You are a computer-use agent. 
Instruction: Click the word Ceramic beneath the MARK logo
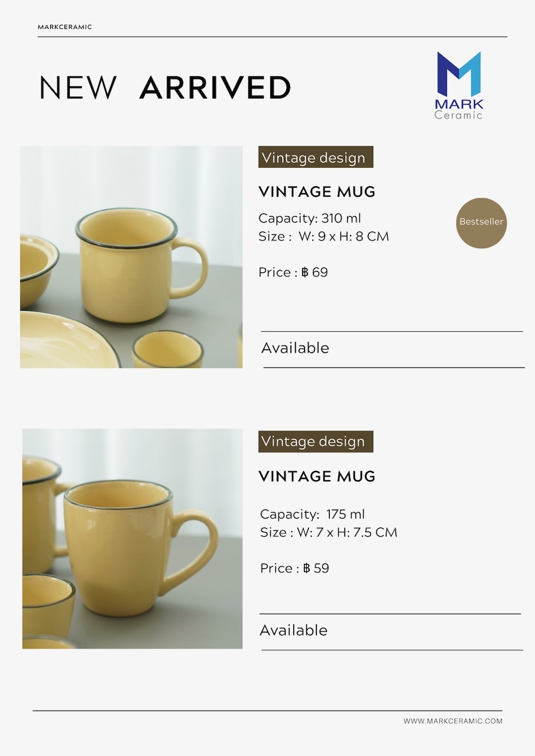point(459,115)
